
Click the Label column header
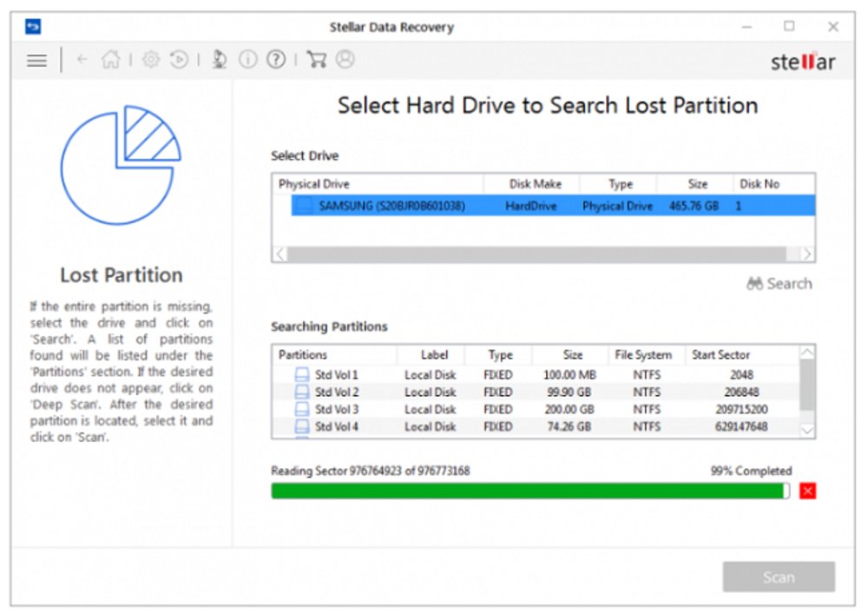(431, 354)
